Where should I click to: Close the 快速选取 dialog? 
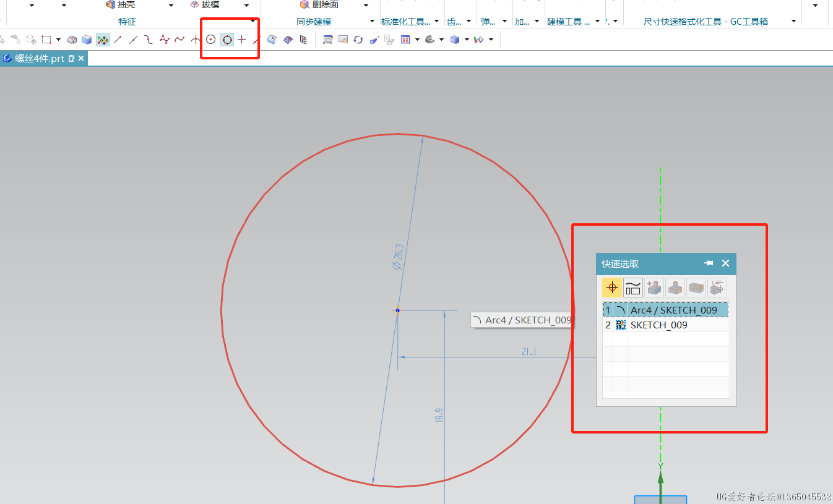coord(726,263)
